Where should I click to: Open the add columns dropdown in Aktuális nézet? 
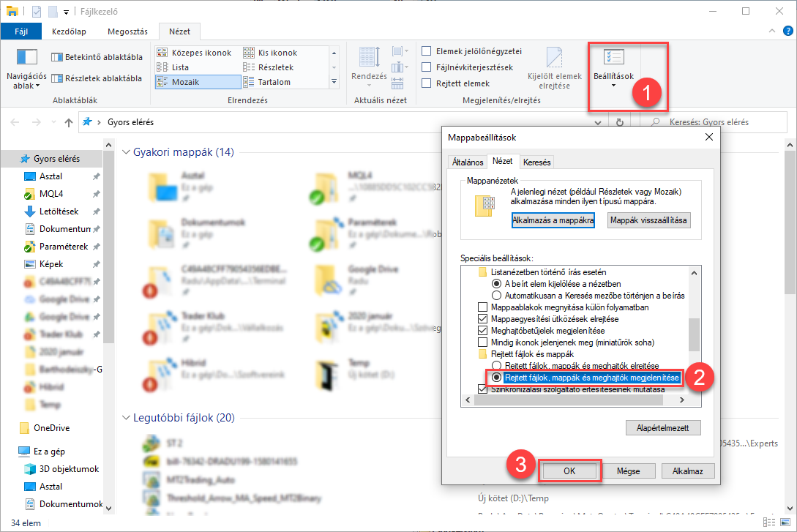coord(400,67)
